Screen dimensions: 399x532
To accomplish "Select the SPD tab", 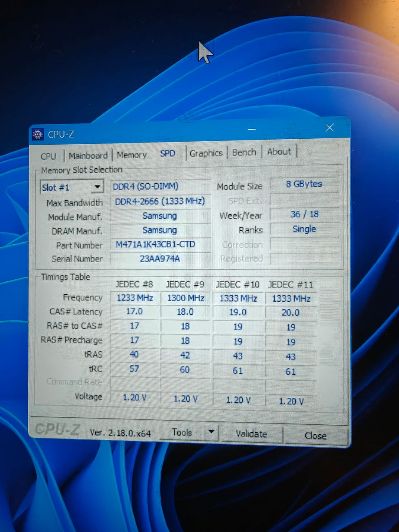I will [167, 153].
